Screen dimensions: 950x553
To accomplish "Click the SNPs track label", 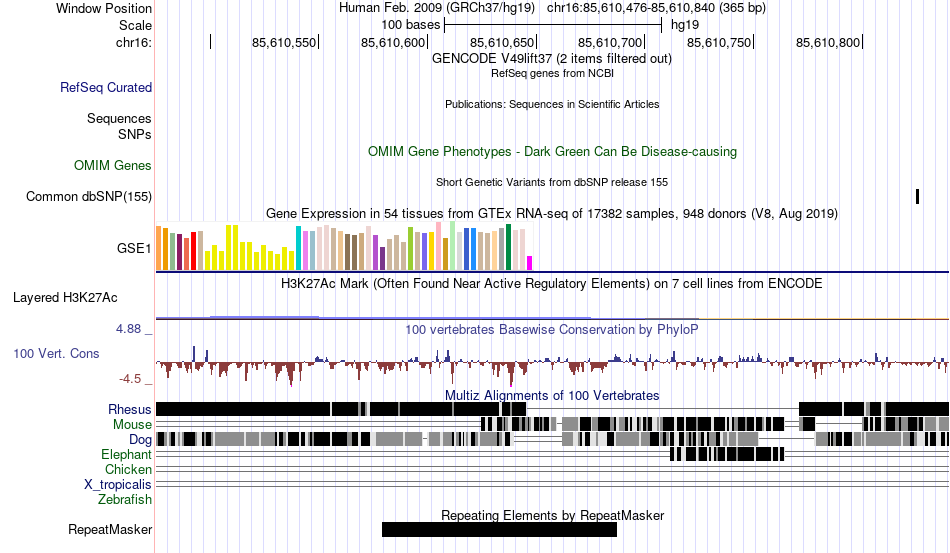I will click(x=135, y=134).
